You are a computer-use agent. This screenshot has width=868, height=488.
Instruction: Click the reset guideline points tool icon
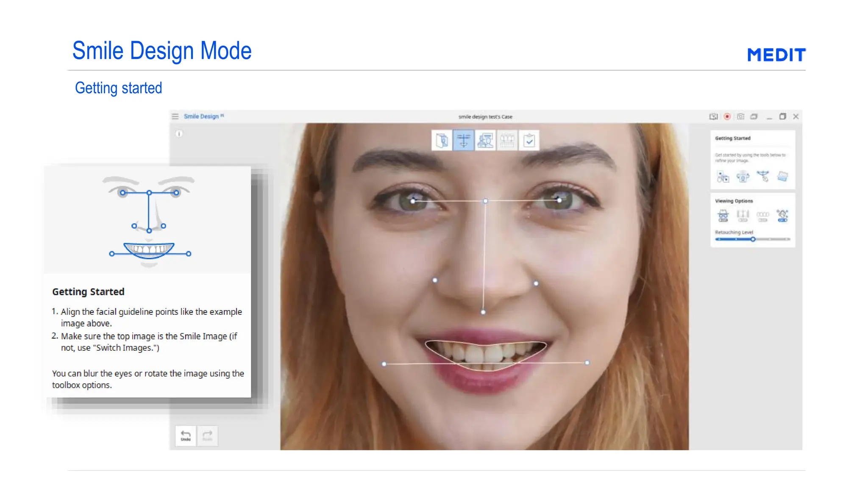pyautogui.click(x=763, y=176)
